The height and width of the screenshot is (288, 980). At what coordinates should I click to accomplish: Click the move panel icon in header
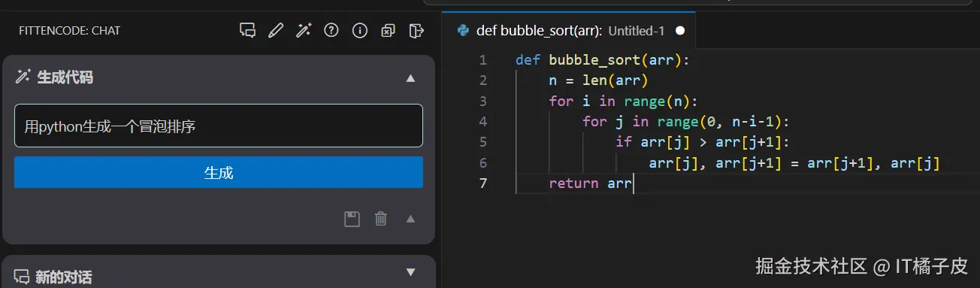pyautogui.click(x=416, y=31)
